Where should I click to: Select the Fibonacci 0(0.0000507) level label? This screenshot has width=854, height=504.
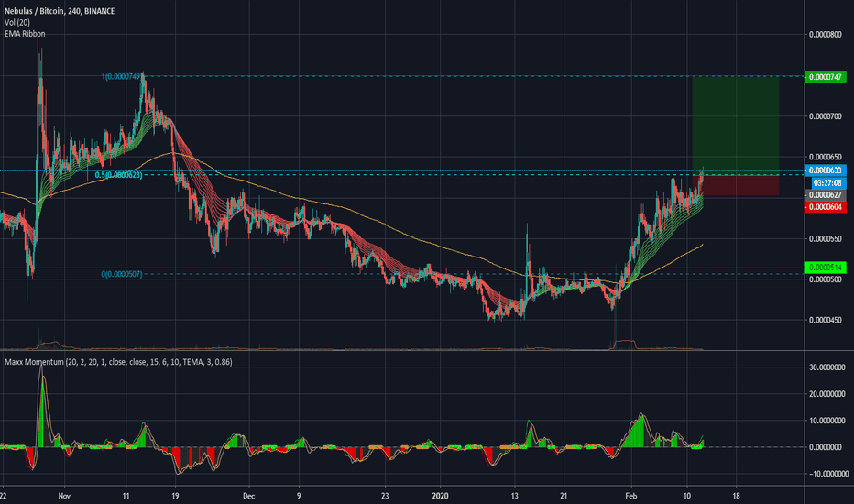122,274
